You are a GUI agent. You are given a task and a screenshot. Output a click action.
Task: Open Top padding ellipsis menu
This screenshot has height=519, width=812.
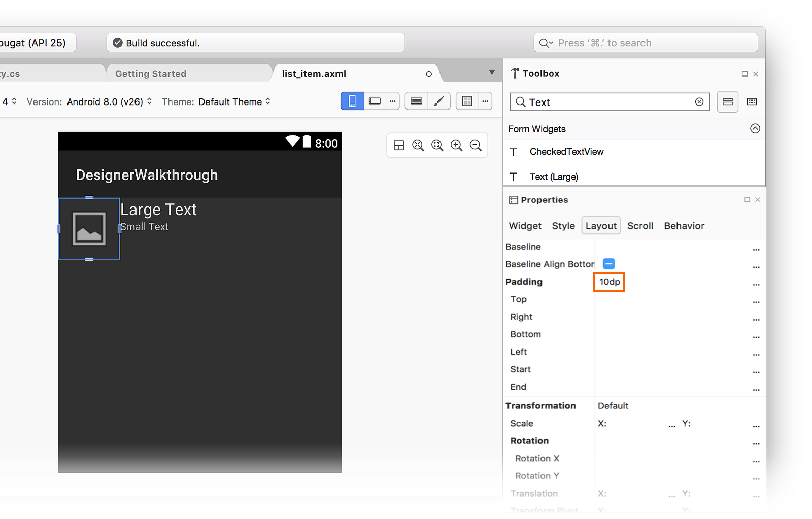756,302
